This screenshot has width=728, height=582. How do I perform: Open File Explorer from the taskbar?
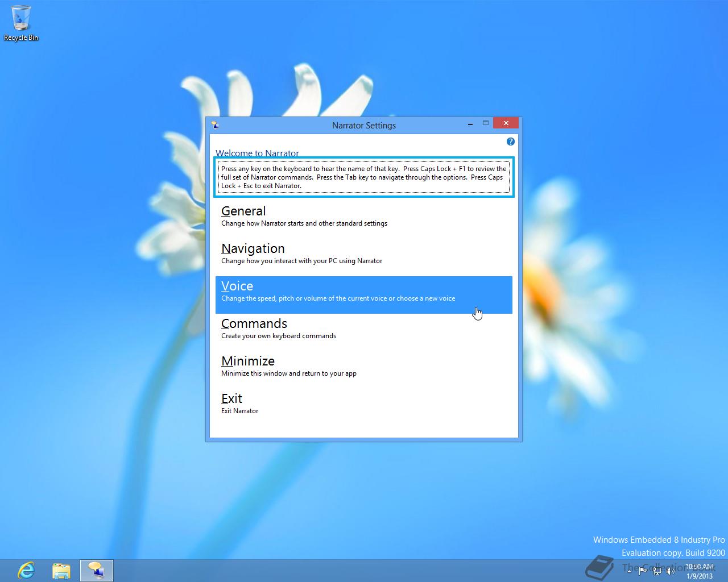(61, 570)
